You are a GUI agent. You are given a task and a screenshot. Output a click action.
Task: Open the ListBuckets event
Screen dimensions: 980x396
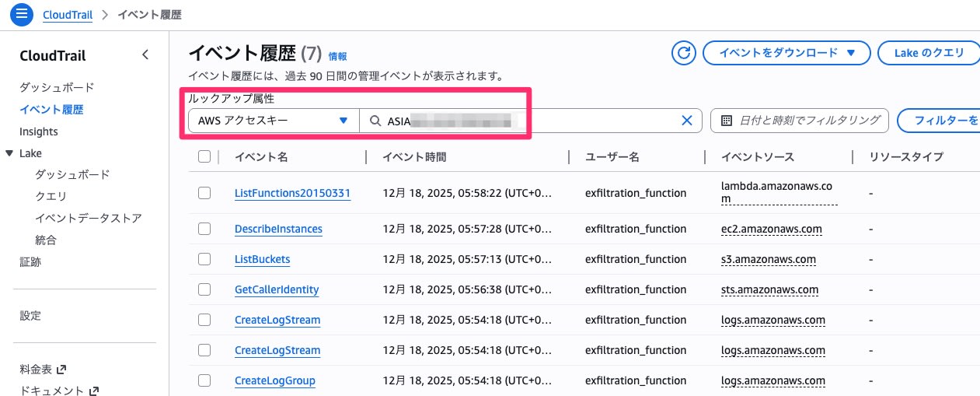point(263,259)
